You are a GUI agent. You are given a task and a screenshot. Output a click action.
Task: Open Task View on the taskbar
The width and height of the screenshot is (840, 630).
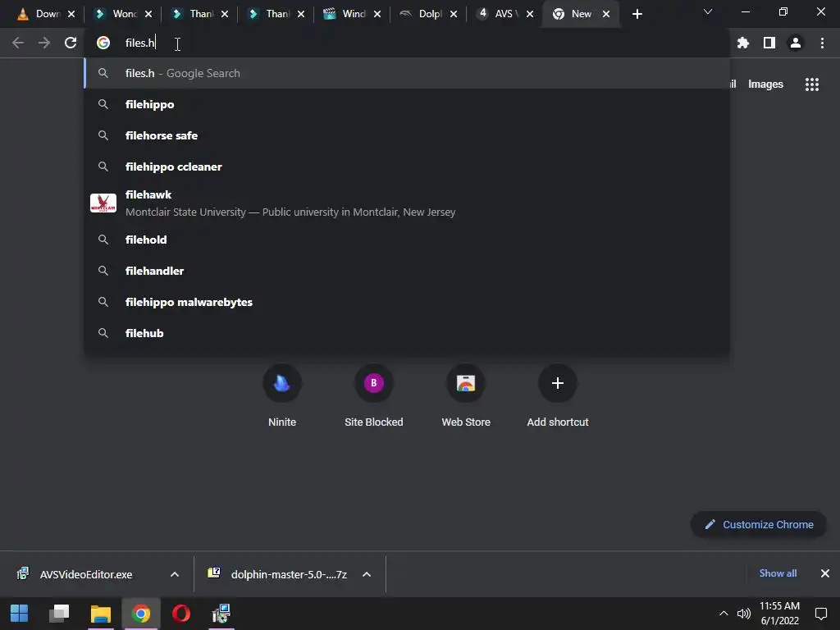(x=59, y=614)
